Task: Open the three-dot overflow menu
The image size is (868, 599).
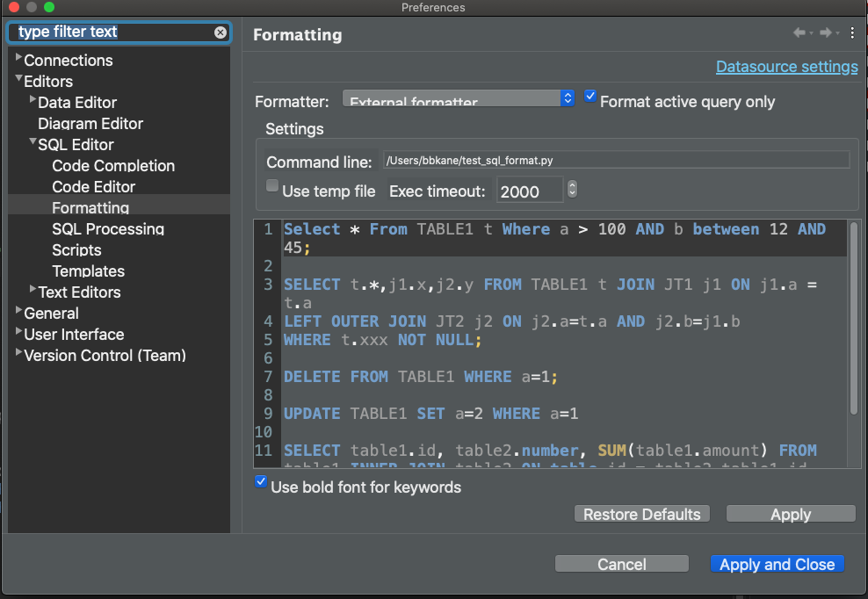Action: coord(851,32)
